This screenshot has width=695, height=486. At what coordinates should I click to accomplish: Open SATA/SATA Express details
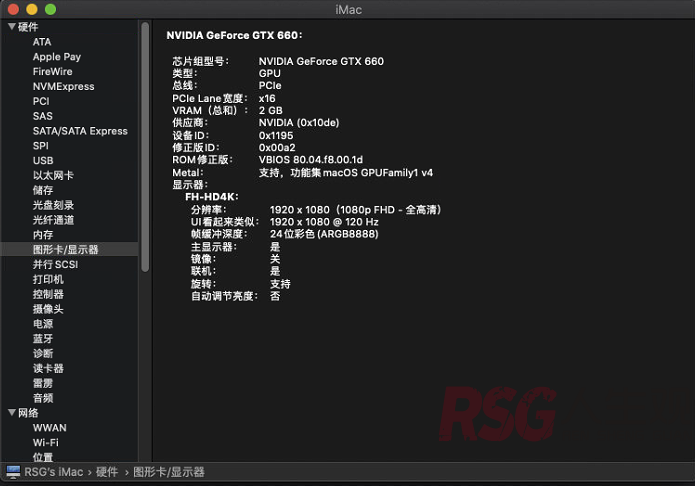pyautogui.click(x=80, y=131)
